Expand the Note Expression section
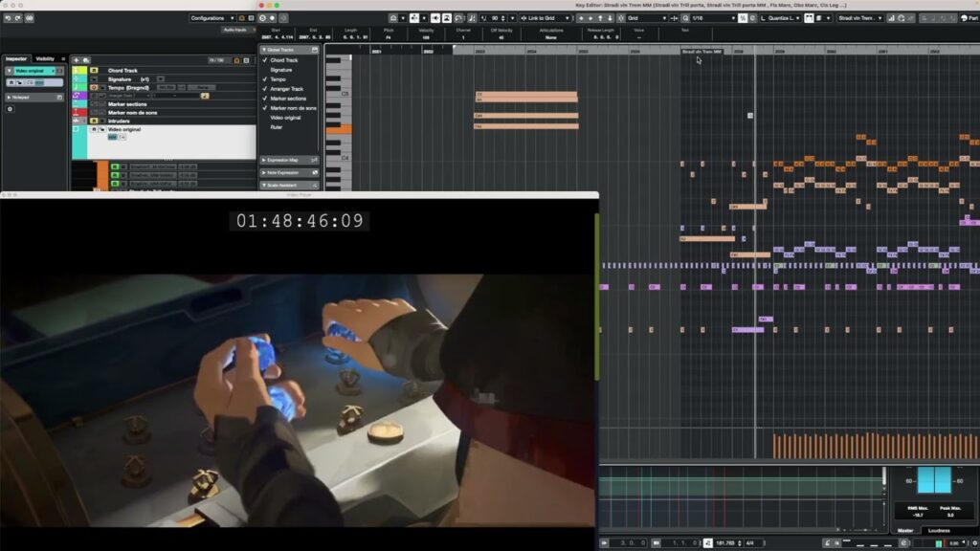The width and height of the screenshot is (980, 551). coord(264,173)
